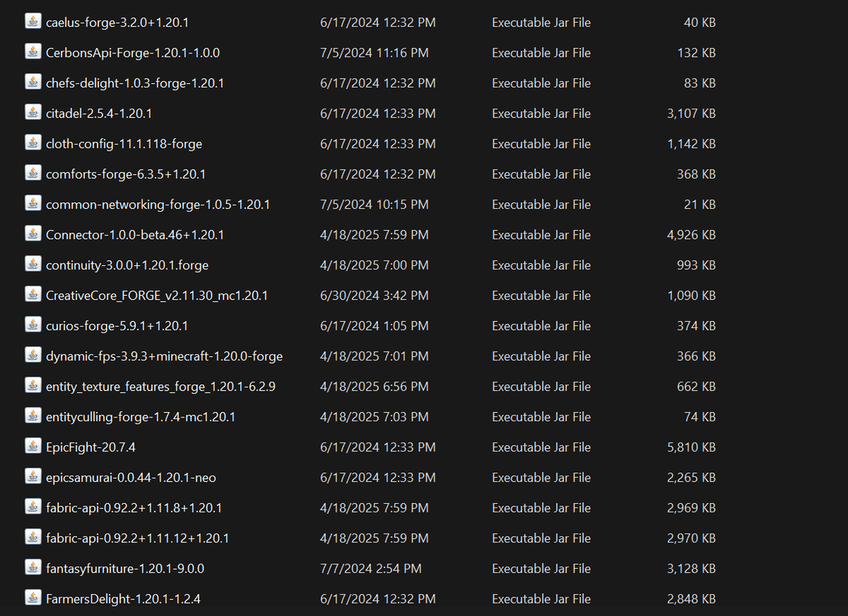848x616 pixels.
Task: Click epicsamurai-0.0.44-1.20.1-neo file name
Action: pos(131,478)
